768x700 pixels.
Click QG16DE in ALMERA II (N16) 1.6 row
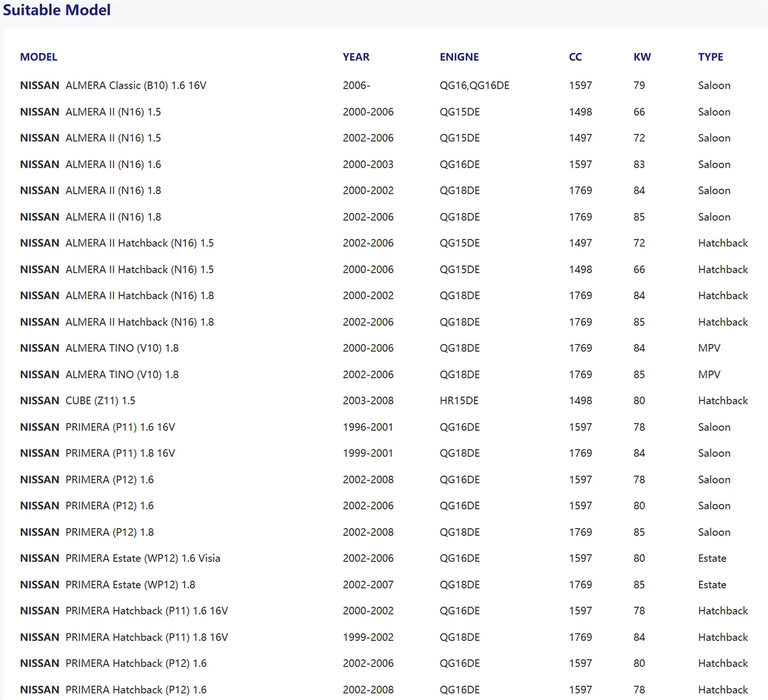click(460, 165)
